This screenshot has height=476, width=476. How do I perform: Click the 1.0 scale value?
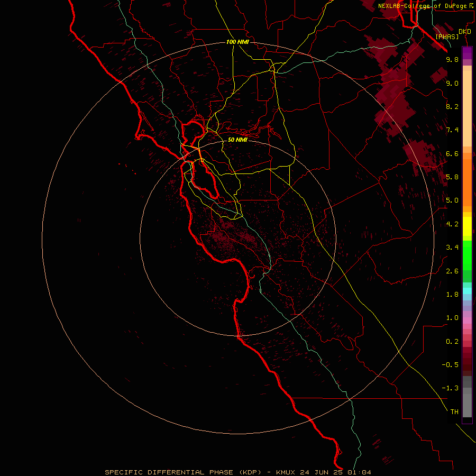point(452,318)
